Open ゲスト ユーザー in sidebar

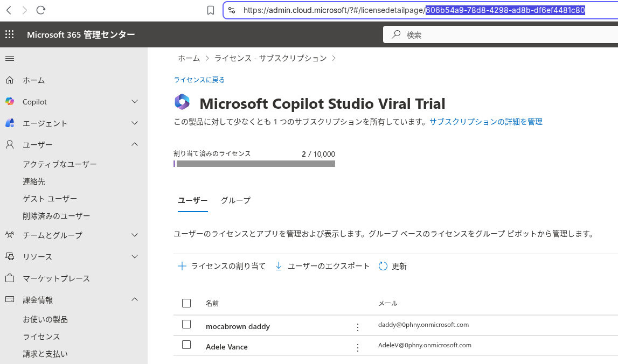click(50, 199)
